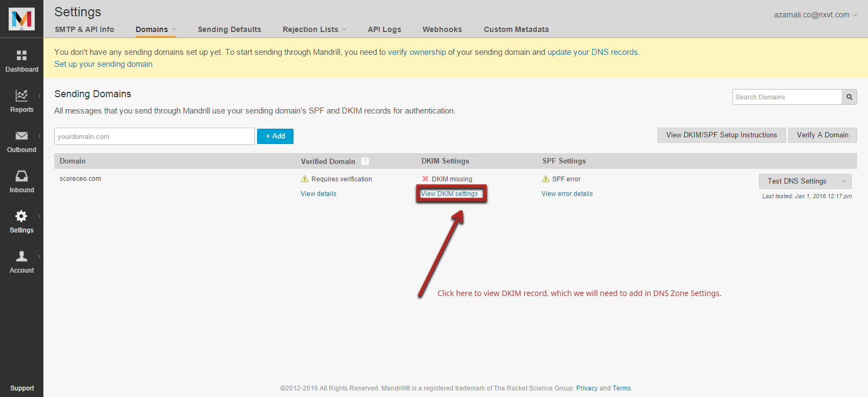
Task: Click the Support sidebar link
Action: [x=22, y=388]
